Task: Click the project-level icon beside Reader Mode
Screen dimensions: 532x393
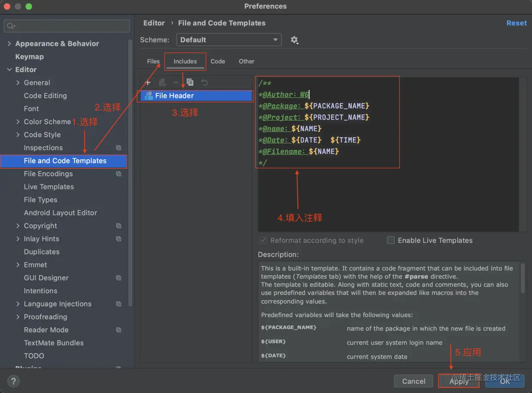Action: (x=119, y=330)
